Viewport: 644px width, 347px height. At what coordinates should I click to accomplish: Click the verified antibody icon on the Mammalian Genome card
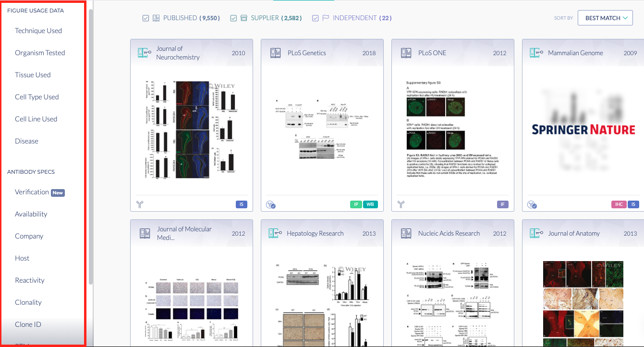click(532, 204)
